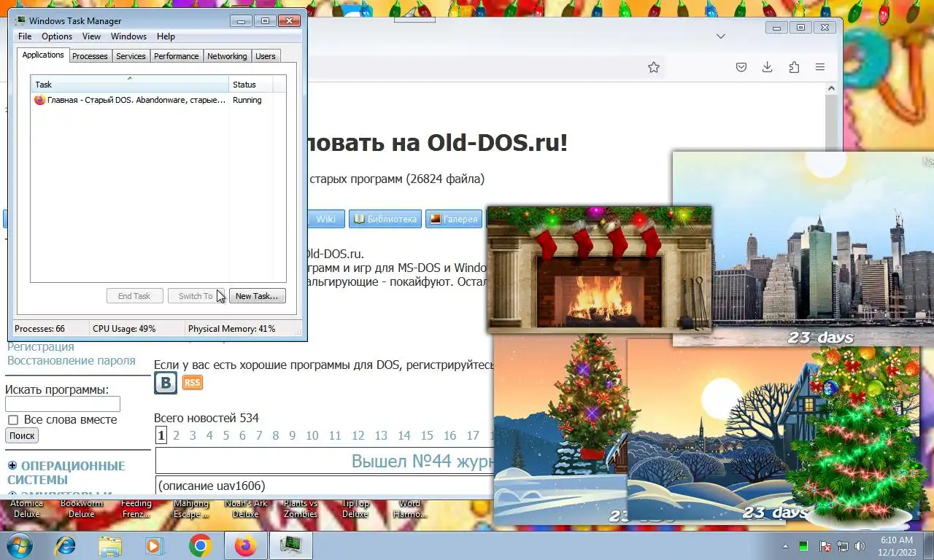Click the Регистрация link
This screenshot has width=934, height=560.
41,346
